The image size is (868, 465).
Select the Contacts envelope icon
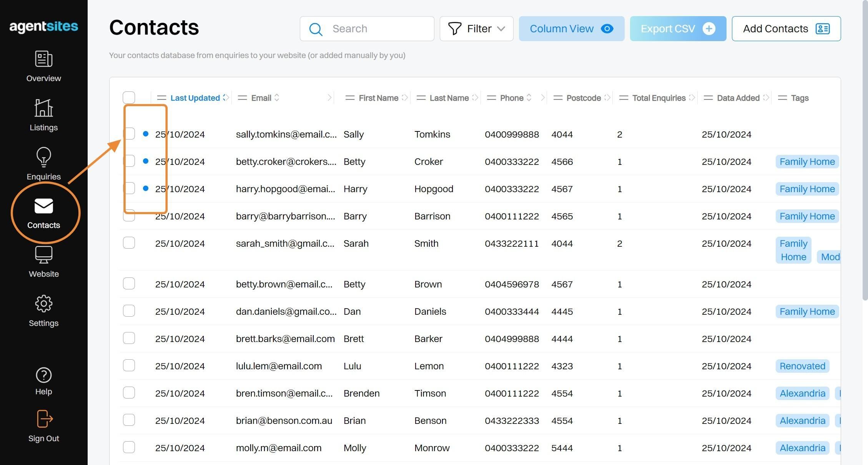tap(43, 206)
